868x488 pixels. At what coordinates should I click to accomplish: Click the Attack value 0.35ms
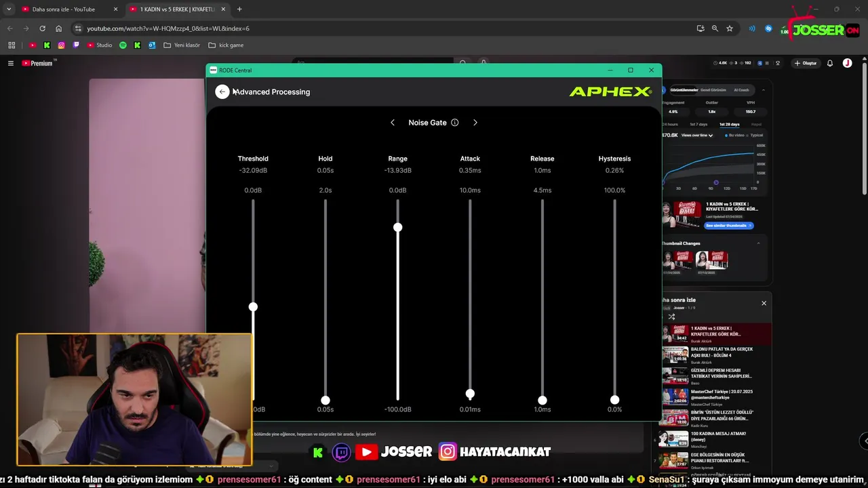(470, 171)
